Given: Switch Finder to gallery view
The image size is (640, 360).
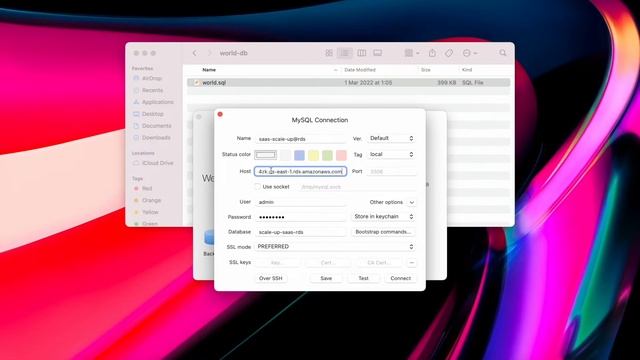Looking at the screenshot, I should tap(378, 53).
